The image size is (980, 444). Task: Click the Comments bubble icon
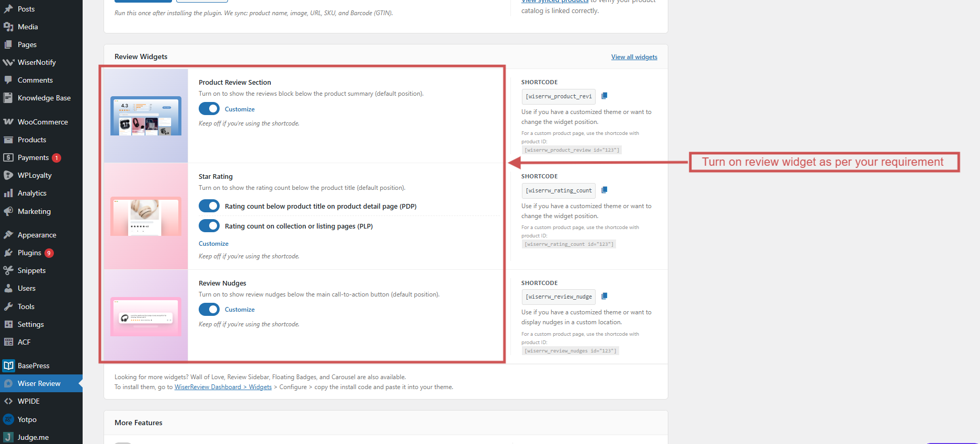[8, 80]
